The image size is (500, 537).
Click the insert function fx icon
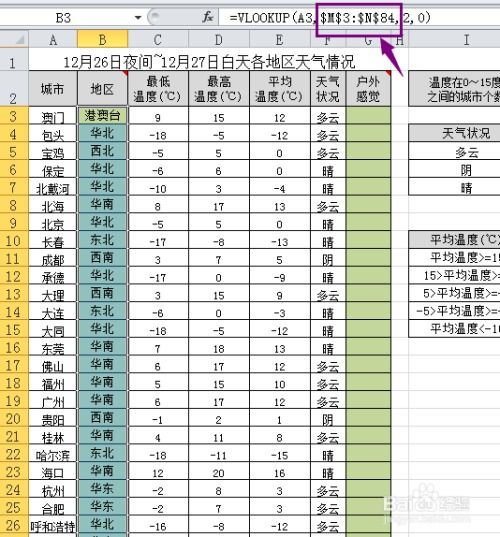point(208,17)
